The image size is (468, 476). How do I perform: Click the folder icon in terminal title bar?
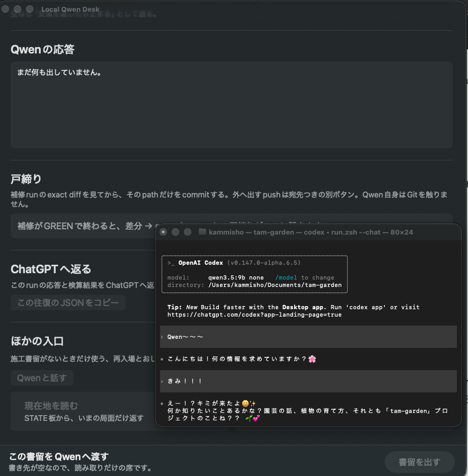tap(202, 232)
